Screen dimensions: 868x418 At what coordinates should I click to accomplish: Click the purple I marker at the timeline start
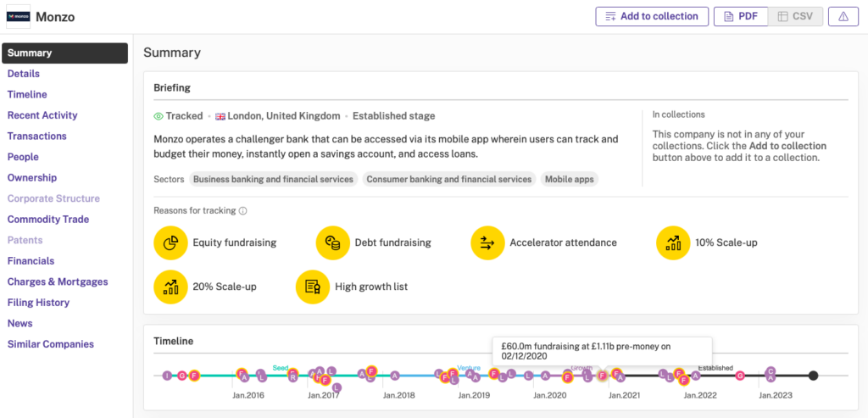[167, 376]
